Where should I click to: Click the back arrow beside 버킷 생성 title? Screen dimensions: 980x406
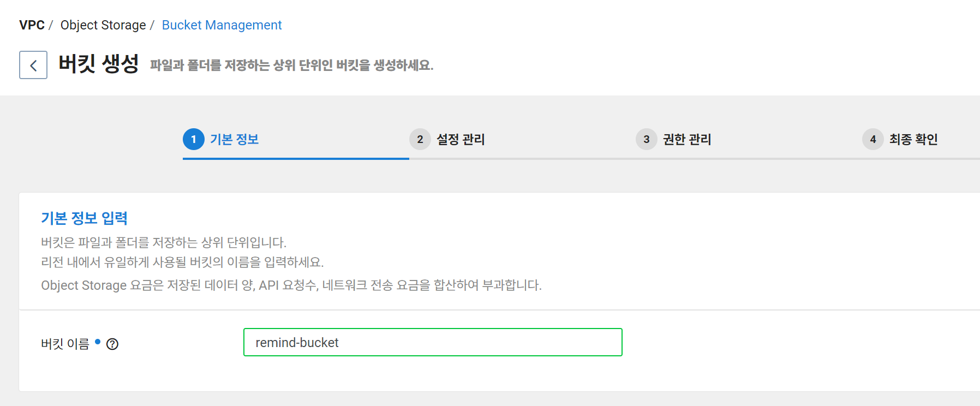point(33,65)
